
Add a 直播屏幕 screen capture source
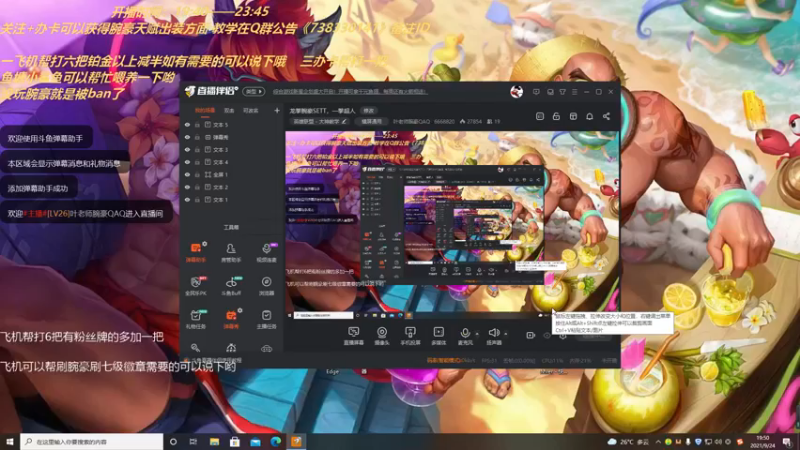[353, 336]
